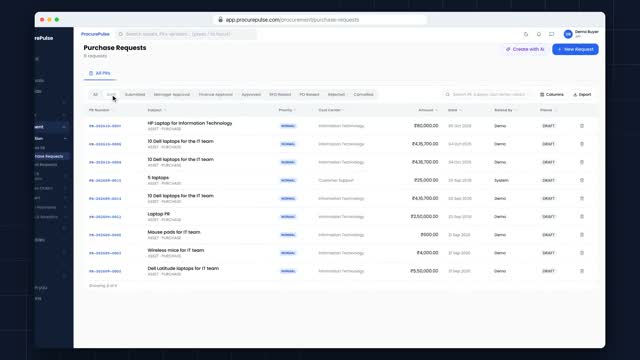Click the ₹80,000.00 amount cell
The image size is (640, 360).
click(x=426, y=126)
